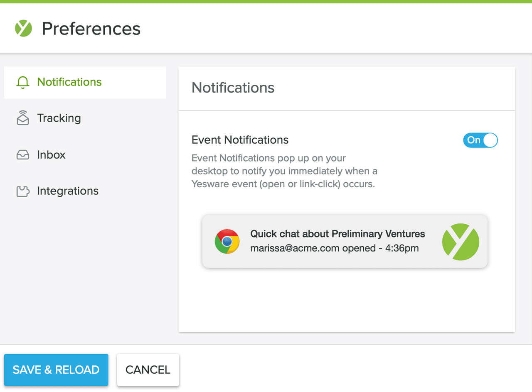532x392 pixels.
Task: Turn off the Event Notifications switch
Action: click(480, 140)
